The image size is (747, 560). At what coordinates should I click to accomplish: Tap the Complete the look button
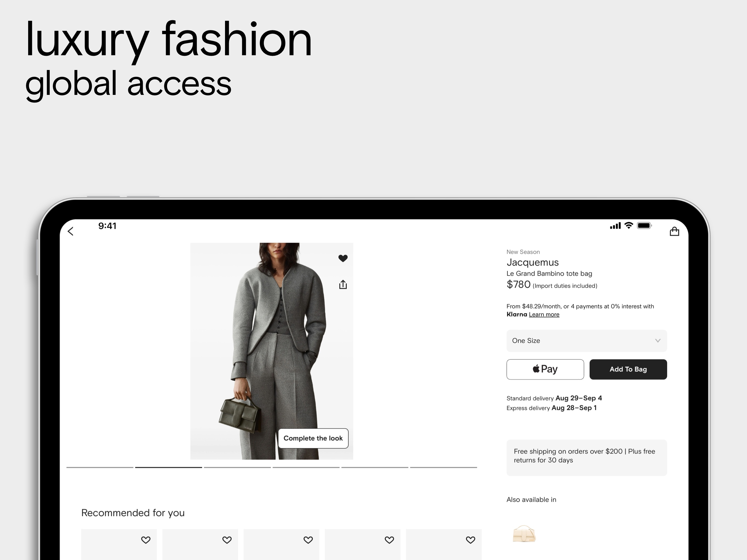point(313,438)
